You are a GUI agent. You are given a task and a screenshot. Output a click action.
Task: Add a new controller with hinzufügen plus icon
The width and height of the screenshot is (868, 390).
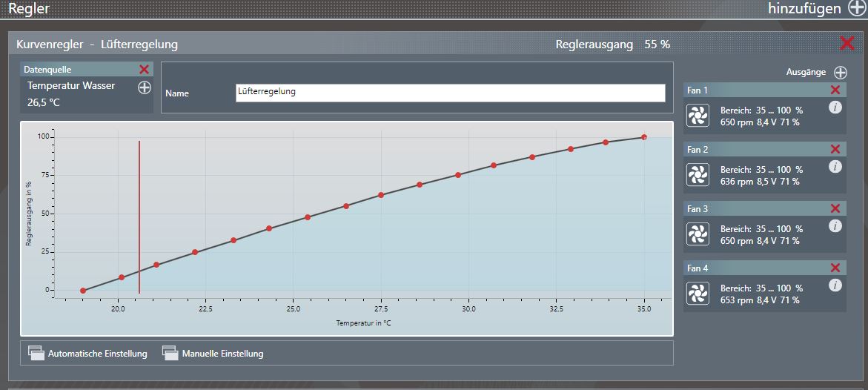(858, 7)
